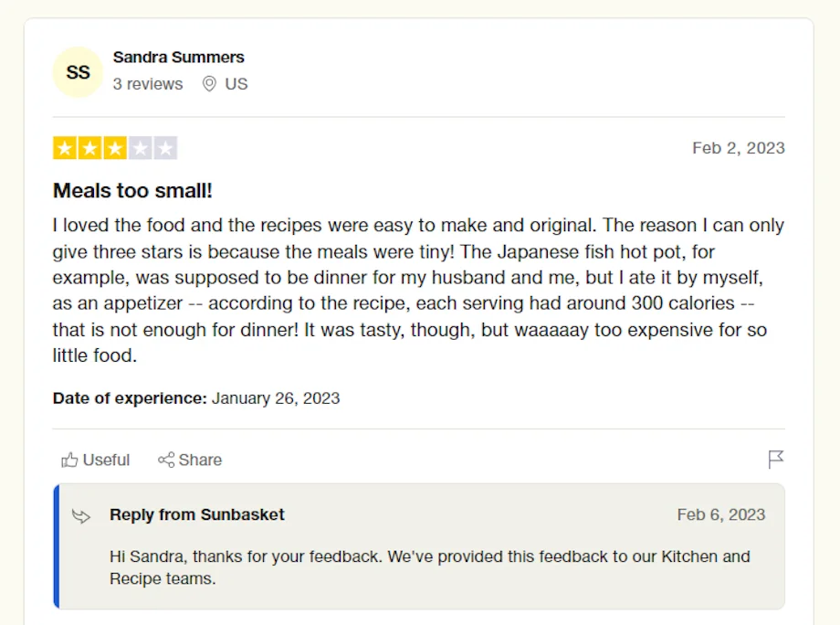Select the review title Meals too small!

click(x=131, y=190)
